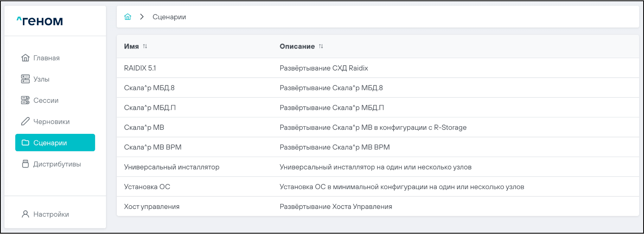
Task: Click the Геном logo
Action: 40,21
